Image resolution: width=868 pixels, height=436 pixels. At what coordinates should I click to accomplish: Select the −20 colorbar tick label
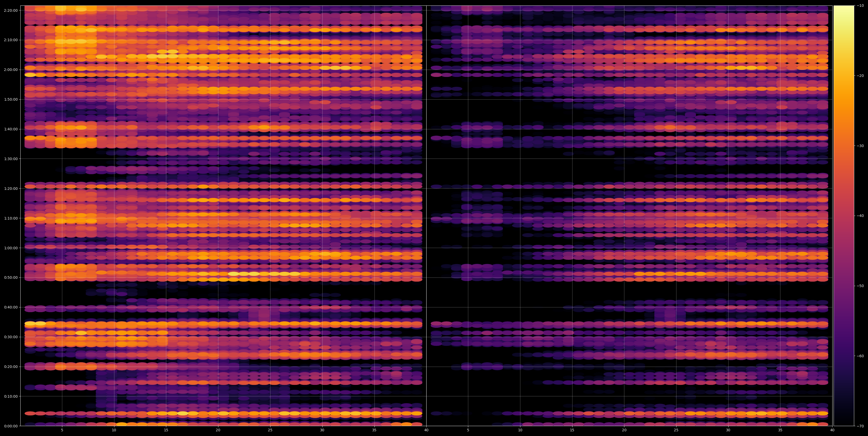pos(860,76)
